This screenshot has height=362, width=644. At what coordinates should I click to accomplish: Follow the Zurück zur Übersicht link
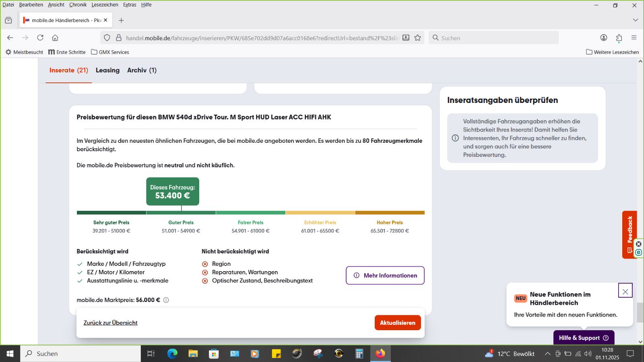click(x=111, y=323)
